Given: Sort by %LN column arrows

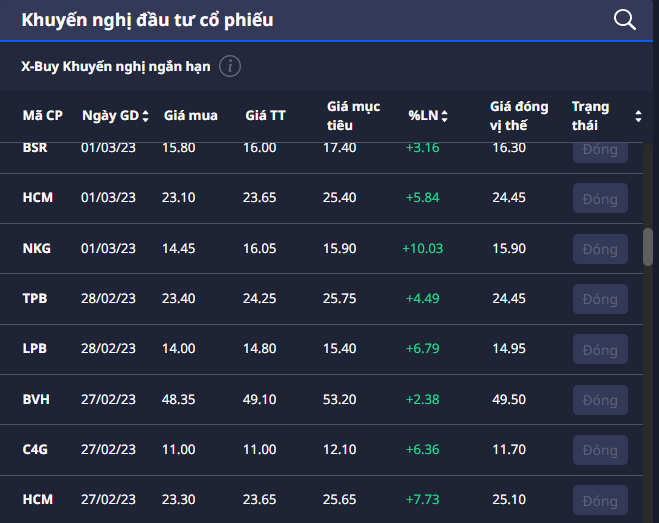Looking at the screenshot, I should pyautogui.click(x=444, y=116).
